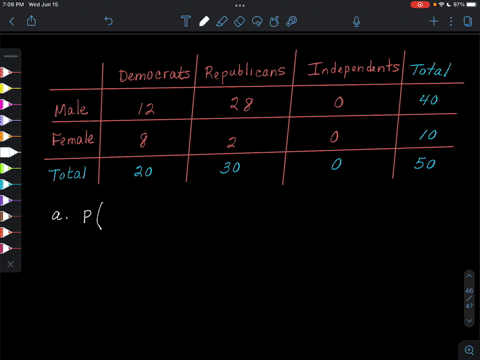Tap the handwritten "a. P(" text
480x360 pixels.
pyautogui.click(x=77, y=216)
